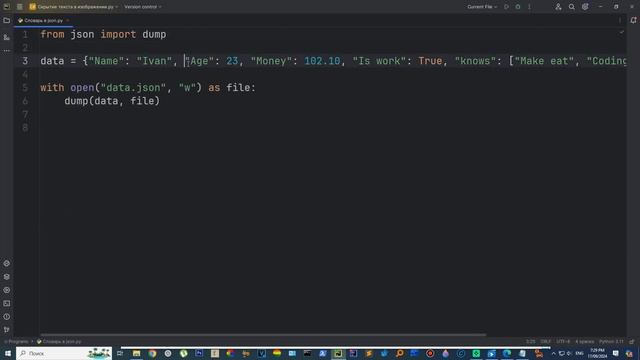
Task: Open the Notifications bell panel
Action: [x=633, y=20]
